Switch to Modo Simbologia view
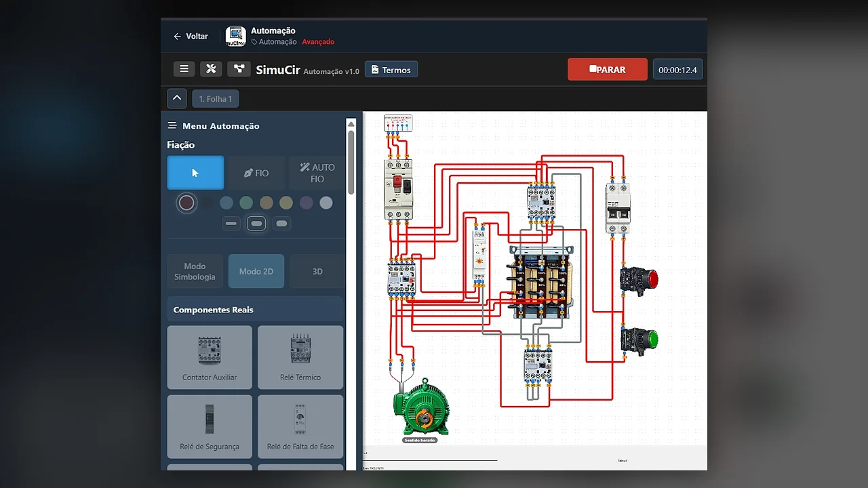 (195, 271)
